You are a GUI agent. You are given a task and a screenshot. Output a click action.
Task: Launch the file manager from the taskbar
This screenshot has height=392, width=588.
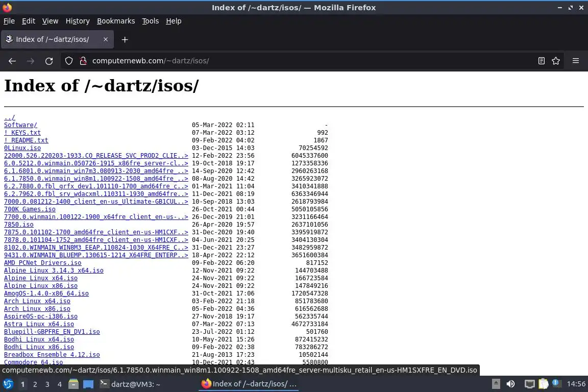point(73,384)
